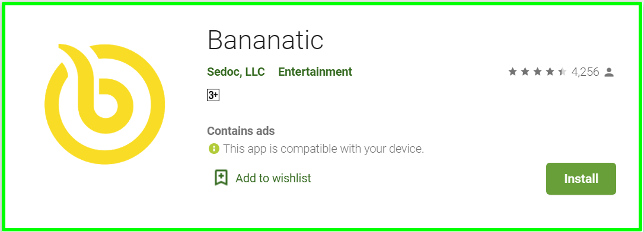The height and width of the screenshot is (232, 644).
Task: Click the fourth rating star
Action: click(x=550, y=72)
